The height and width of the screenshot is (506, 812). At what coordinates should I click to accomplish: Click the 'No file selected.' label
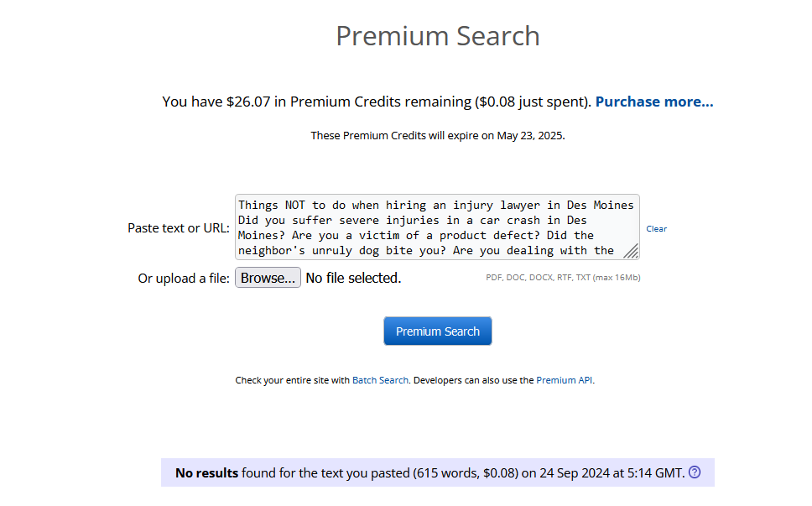(353, 278)
